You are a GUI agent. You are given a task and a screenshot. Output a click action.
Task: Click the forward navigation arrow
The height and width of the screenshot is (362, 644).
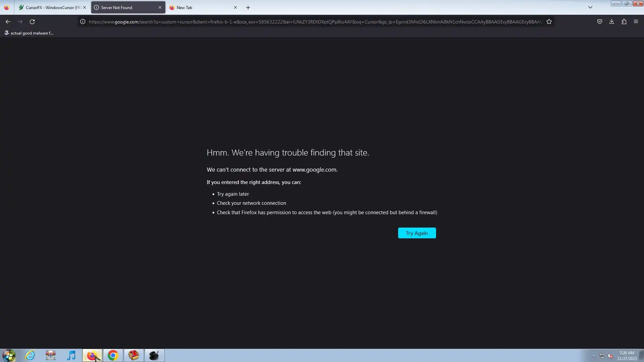point(20,22)
